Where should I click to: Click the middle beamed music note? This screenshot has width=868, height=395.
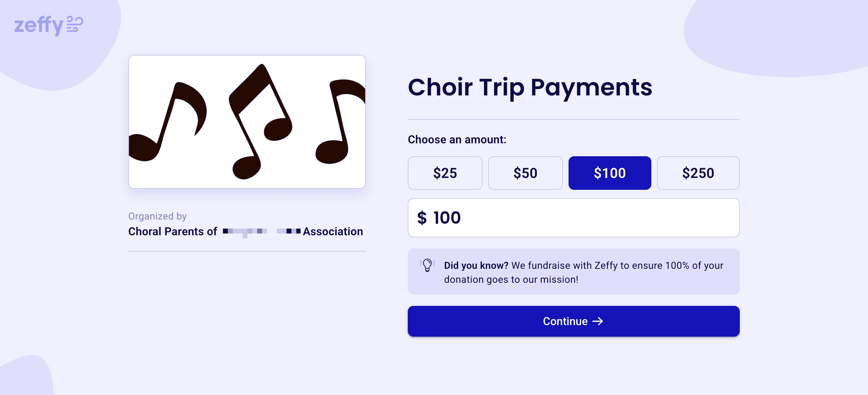260,119
